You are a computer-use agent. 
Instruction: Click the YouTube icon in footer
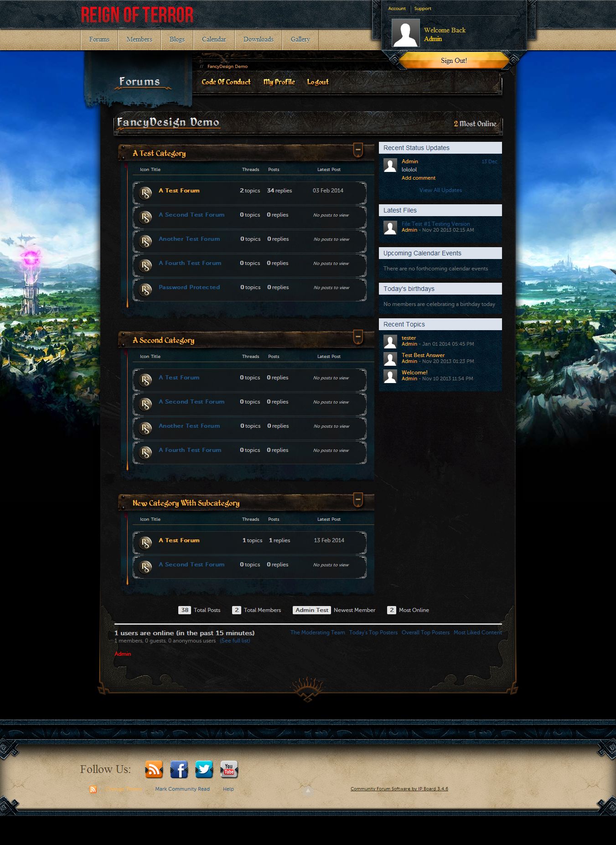229,769
